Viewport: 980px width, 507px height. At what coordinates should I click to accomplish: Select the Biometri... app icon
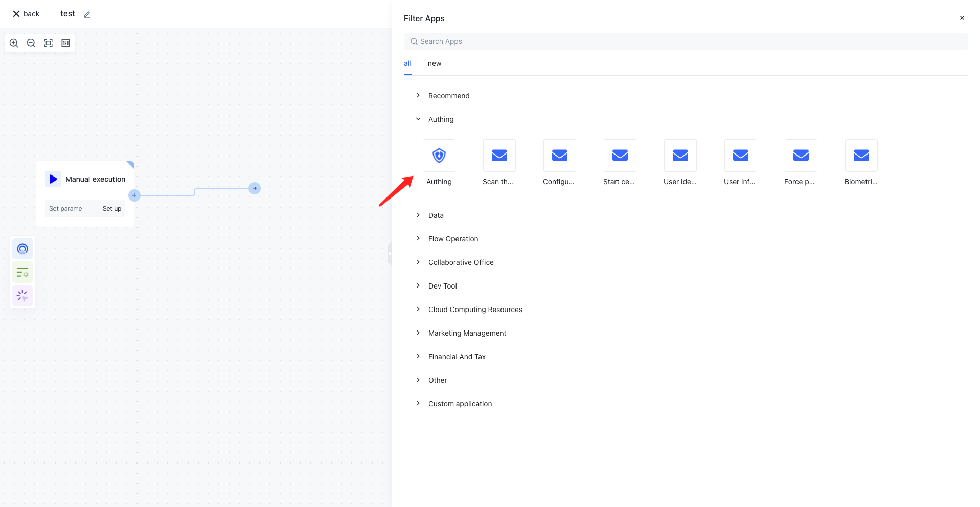click(861, 156)
